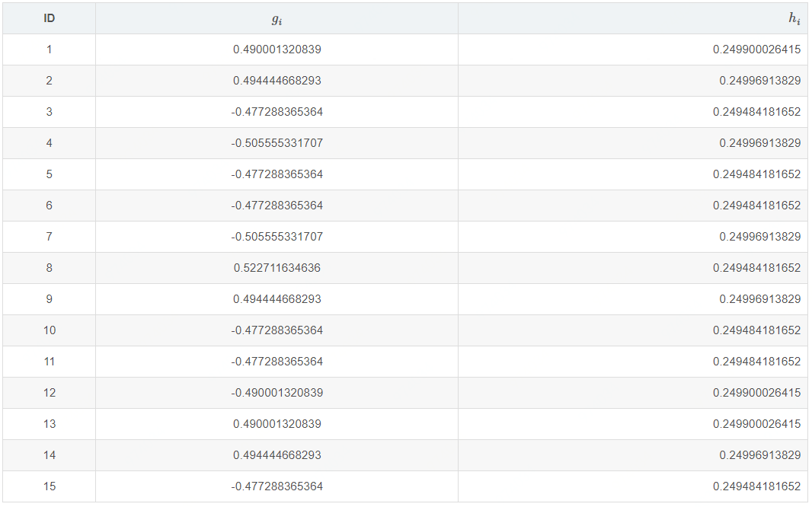812x507 pixels.
Task: Click the g value in row 6
Action: pyautogui.click(x=277, y=206)
